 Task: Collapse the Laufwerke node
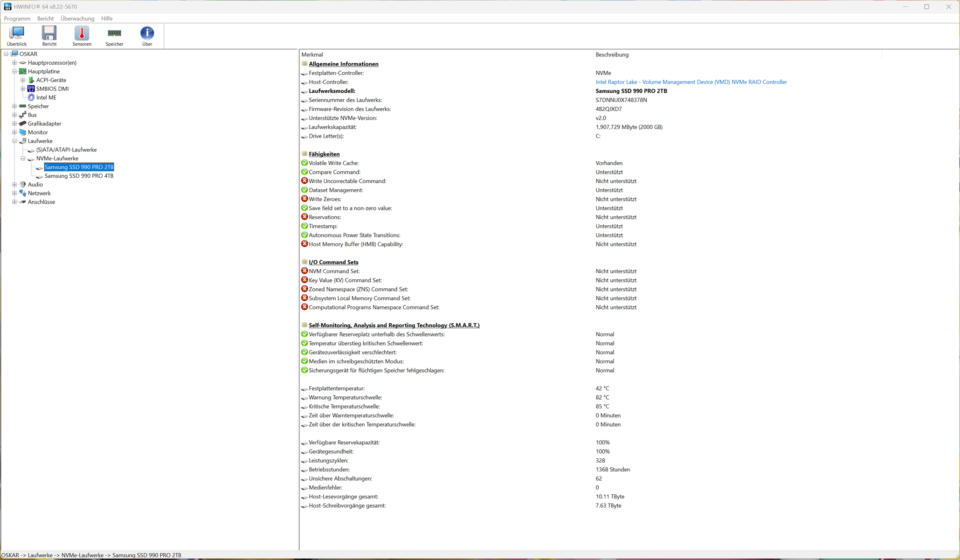14,141
